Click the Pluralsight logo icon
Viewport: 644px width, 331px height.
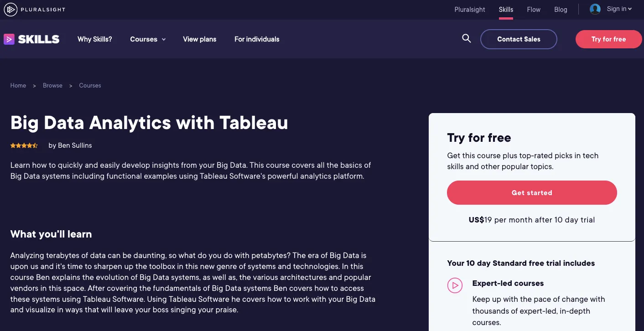point(10,10)
